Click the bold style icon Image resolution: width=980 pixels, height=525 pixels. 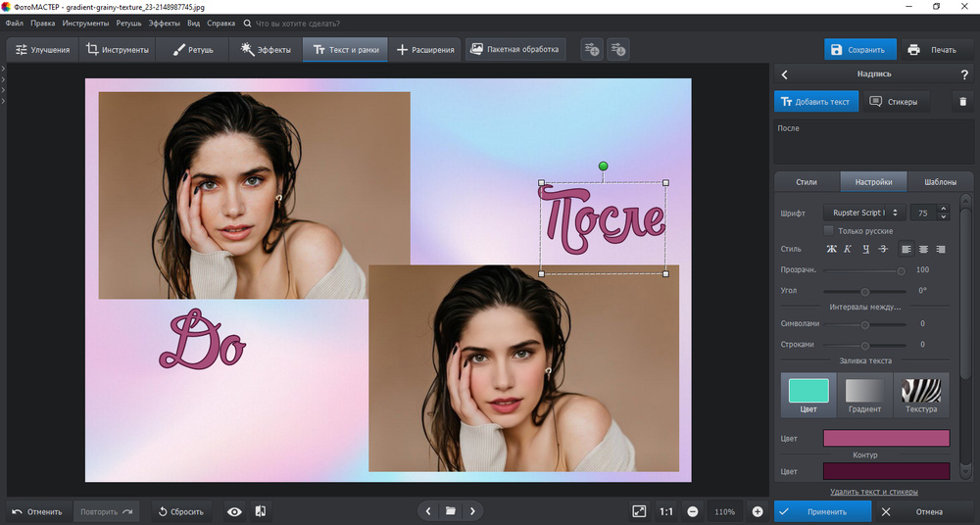coord(832,249)
